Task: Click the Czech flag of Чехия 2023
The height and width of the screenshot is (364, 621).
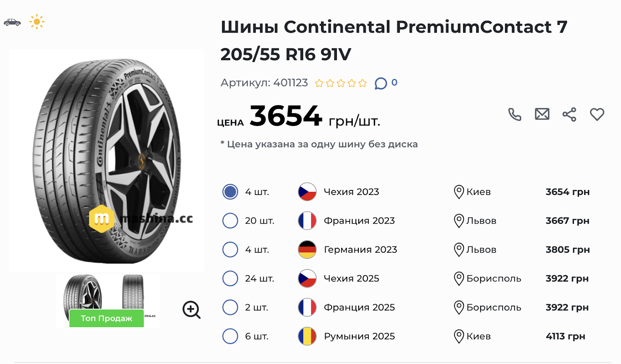Action: click(x=307, y=192)
